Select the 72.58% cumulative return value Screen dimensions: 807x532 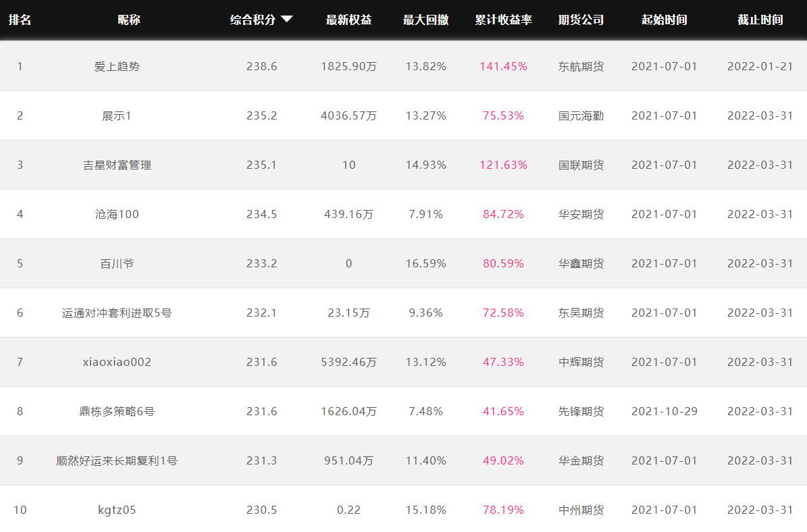(x=503, y=313)
